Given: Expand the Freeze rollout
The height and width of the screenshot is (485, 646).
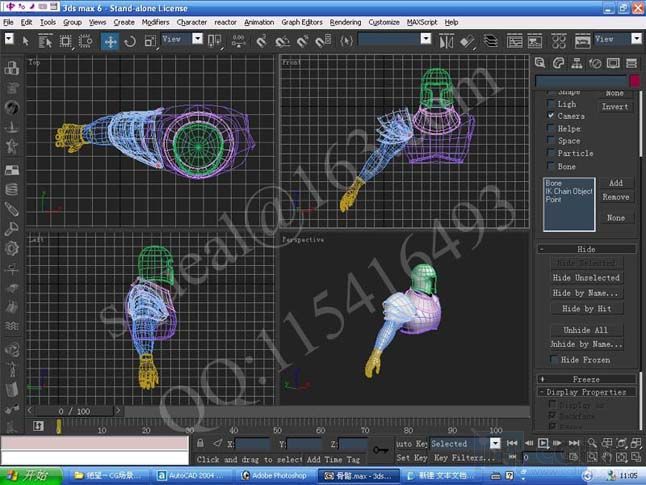Looking at the screenshot, I should [586, 379].
